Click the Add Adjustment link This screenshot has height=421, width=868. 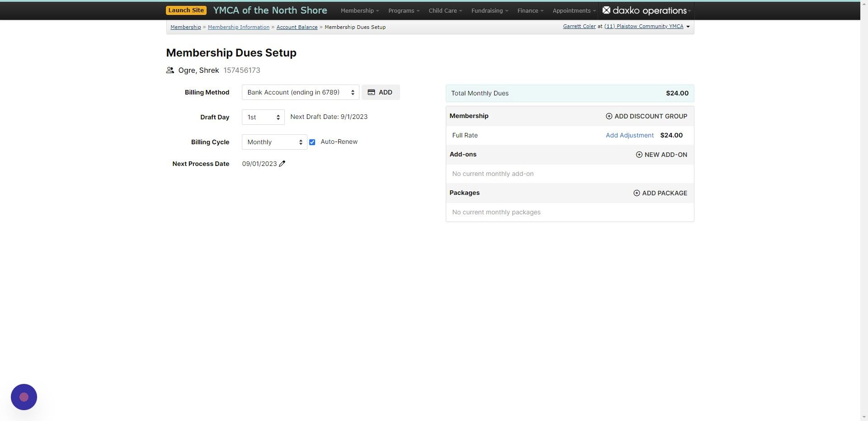click(x=629, y=135)
